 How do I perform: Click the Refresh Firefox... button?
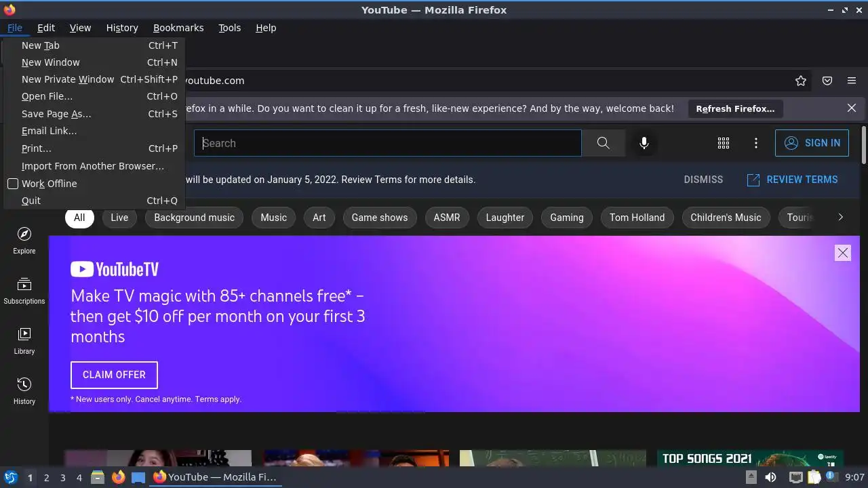735,108
